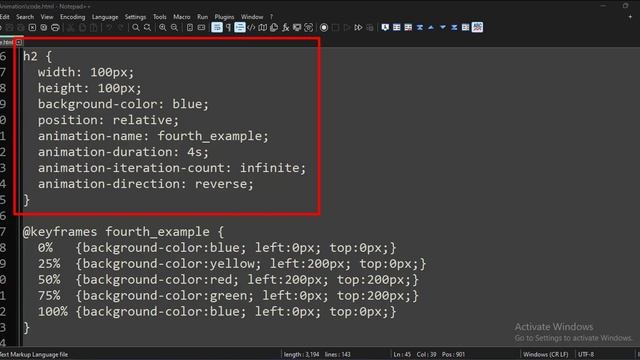Screen dimensions: 640x360
Task: Go to previous difference up arrow
Action: point(431,27)
